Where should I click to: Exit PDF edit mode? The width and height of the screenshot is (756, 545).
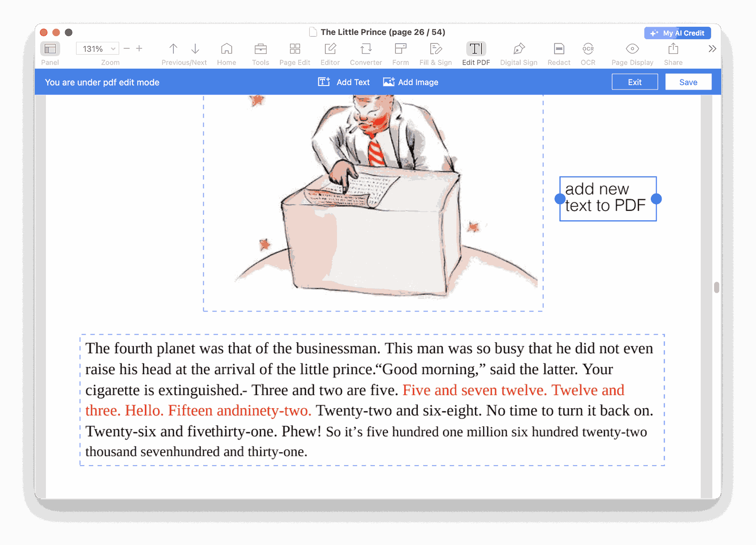[x=635, y=82]
